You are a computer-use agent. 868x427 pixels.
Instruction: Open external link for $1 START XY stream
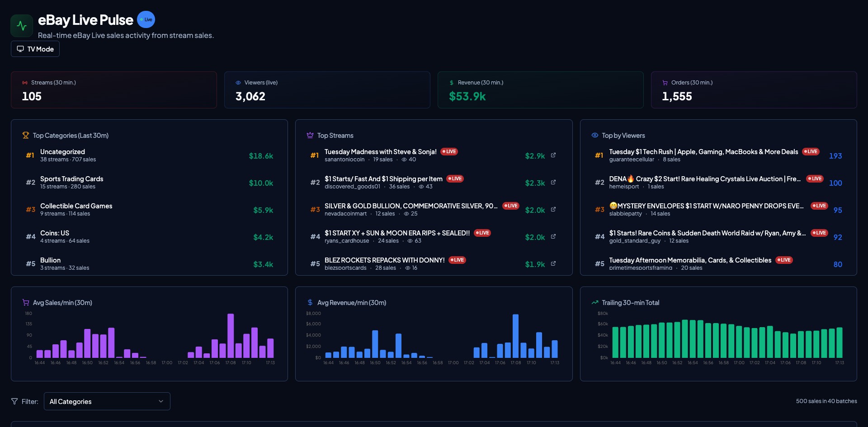click(553, 236)
